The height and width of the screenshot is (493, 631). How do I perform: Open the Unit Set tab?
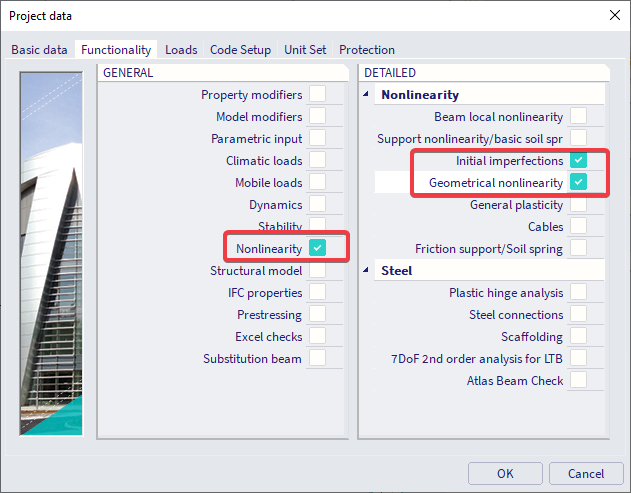tap(305, 50)
